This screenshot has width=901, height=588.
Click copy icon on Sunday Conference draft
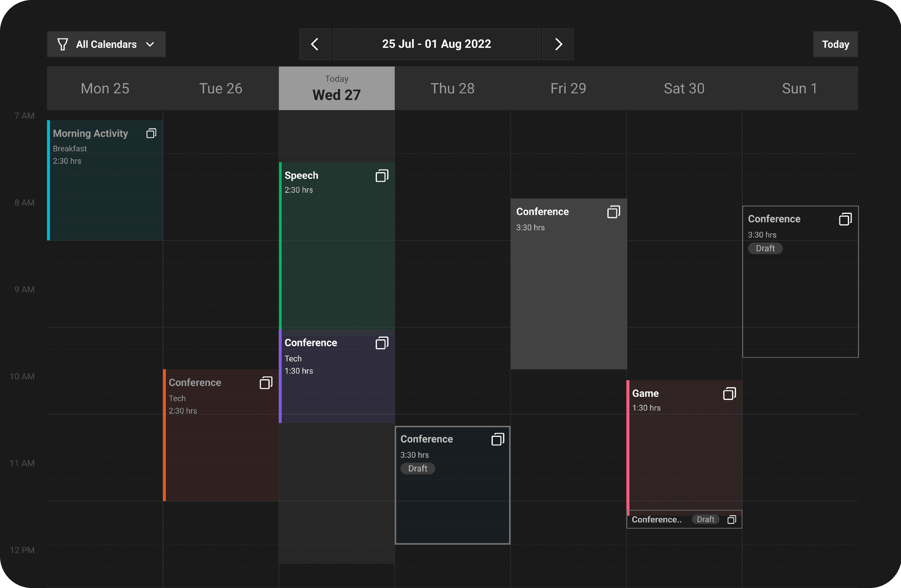point(845,219)
